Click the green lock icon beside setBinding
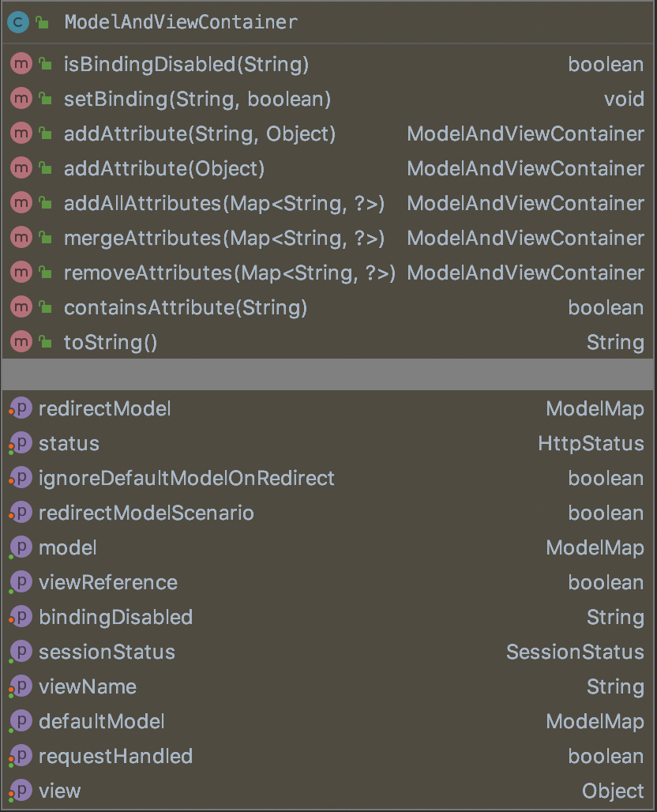The height and width of the screenshot is (812, 657). pyautogui.click(x=46, y=100)
